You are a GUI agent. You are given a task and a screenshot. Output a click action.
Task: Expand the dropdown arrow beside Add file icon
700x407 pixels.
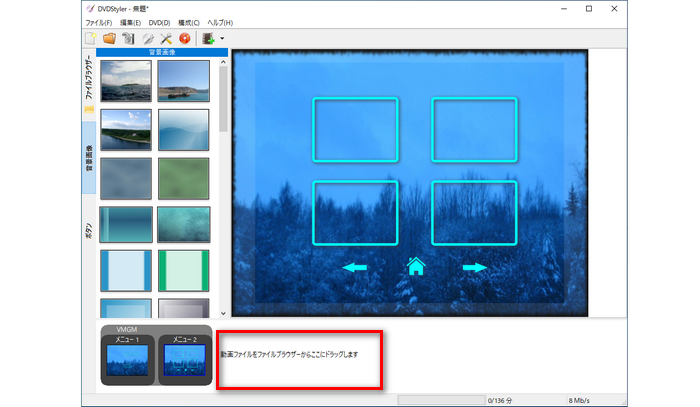click(221, 39)
